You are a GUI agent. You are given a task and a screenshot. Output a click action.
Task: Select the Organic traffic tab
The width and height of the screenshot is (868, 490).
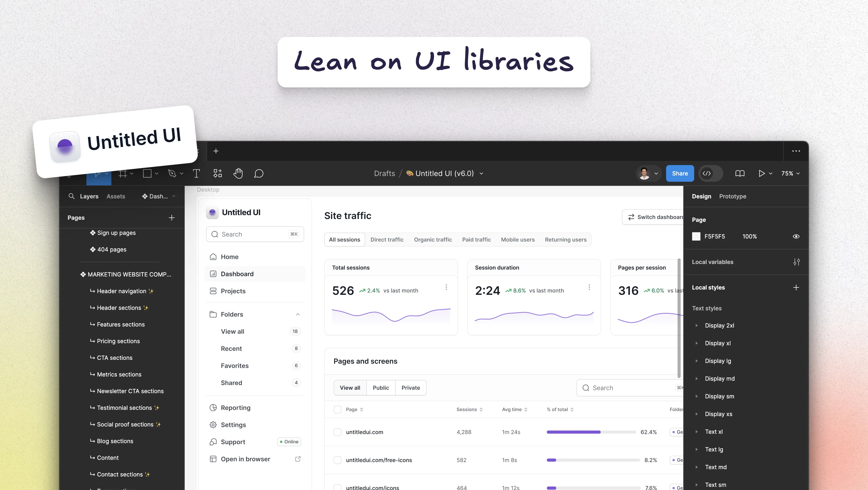[x=433, y=240]
